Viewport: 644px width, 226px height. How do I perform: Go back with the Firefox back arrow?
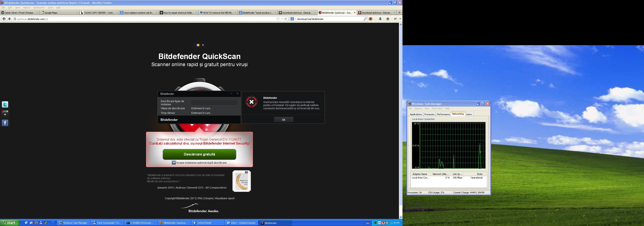point(4,19)
